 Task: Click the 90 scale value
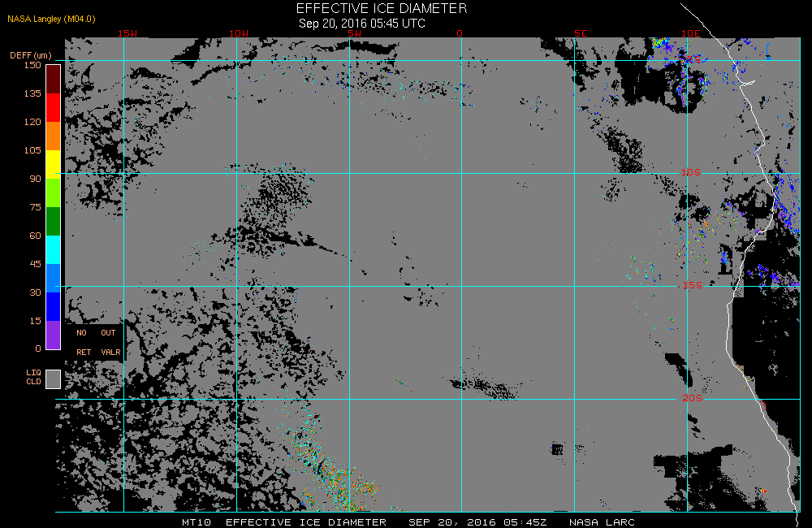35,180
